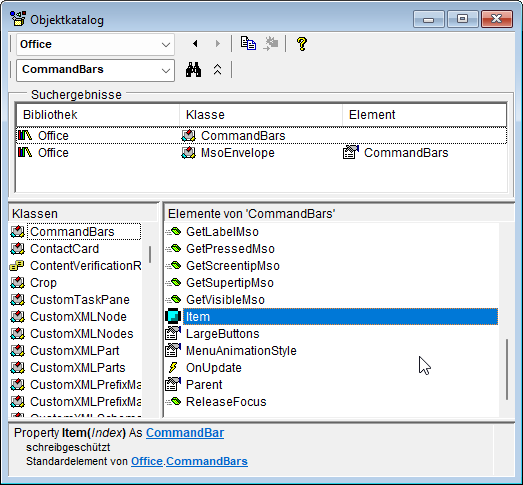Start search with the binoculars icon
Screen dimensions: 523x485
point(193,70)
